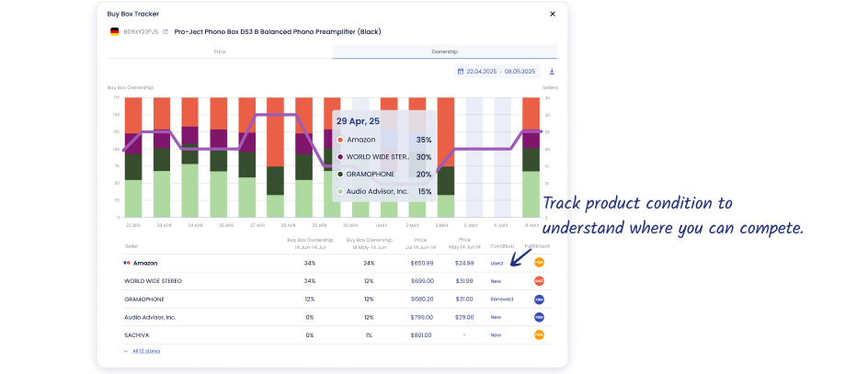Click the 28 APR stacked bar
Viewport: 868px width, 374px height.
(275, 157)
